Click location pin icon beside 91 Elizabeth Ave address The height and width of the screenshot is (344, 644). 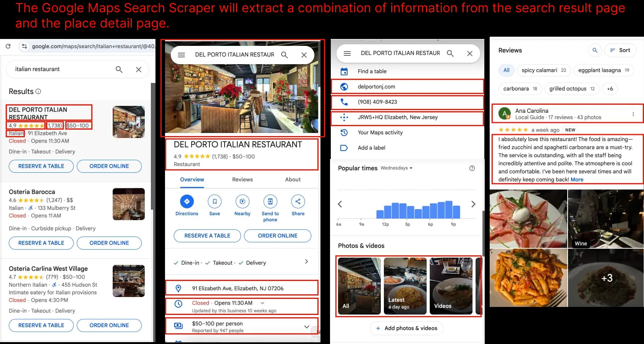coord(178,288)
